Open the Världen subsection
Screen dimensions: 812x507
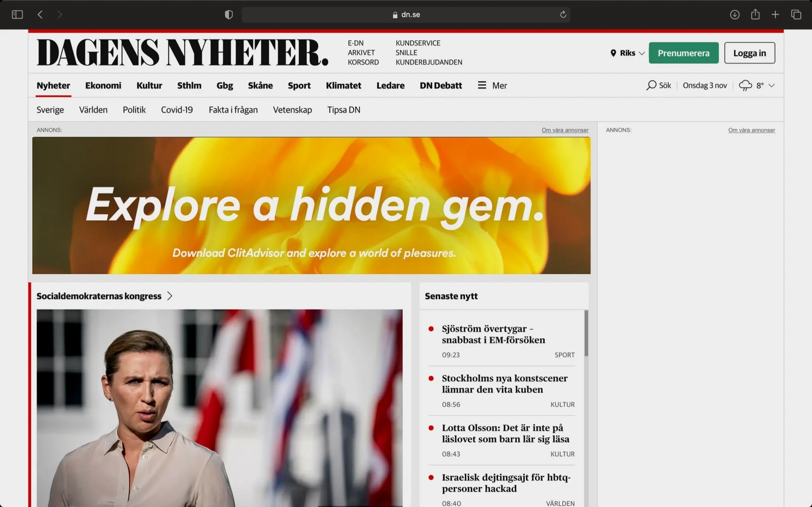pos(93,110)
